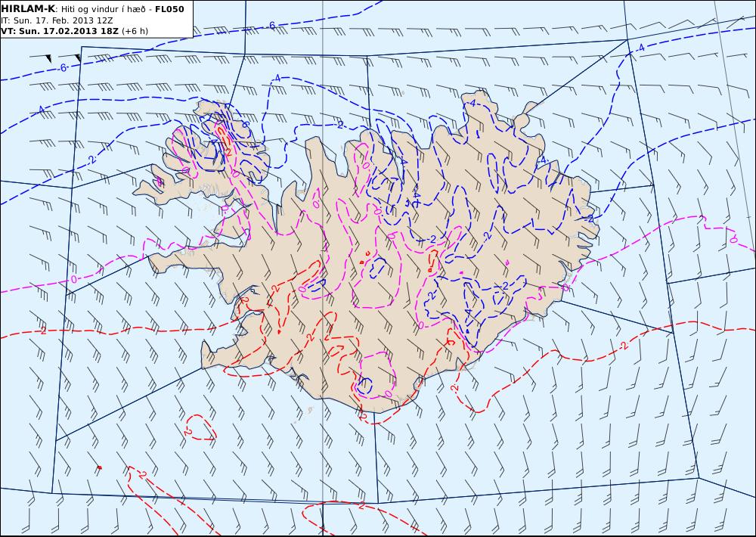Click the HIRLAM-K model title text

(28, 9)
